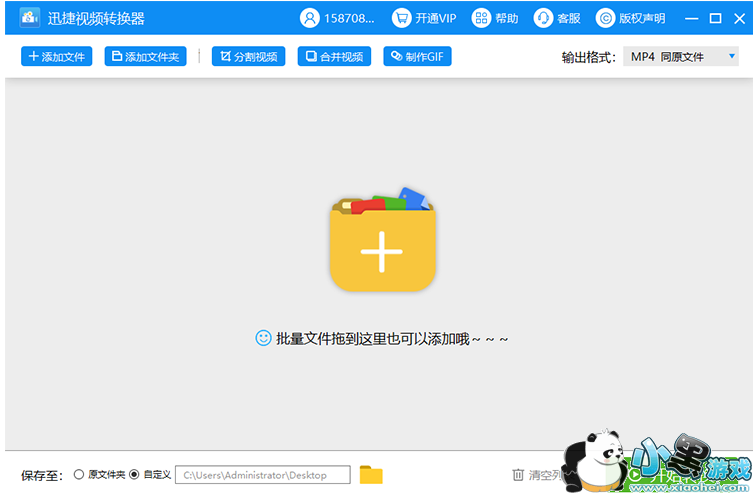The height and width of the screenshot is (496, 753).
Task: Open the 开通VIP shopping cart option
Action: point(424,18)
